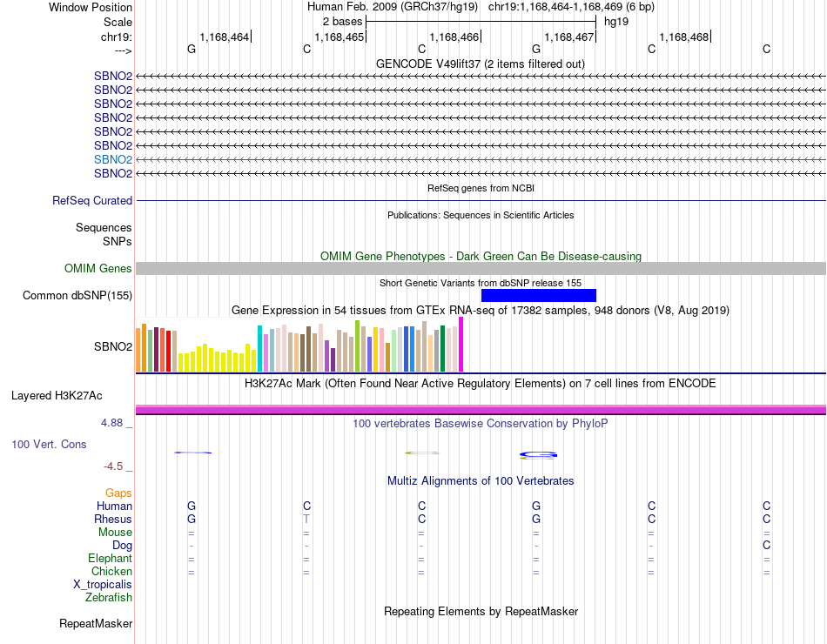The width and height of the screenshot is (827, 644).
Task: Click the Mouse species label
Action: (x=115, y=533)
